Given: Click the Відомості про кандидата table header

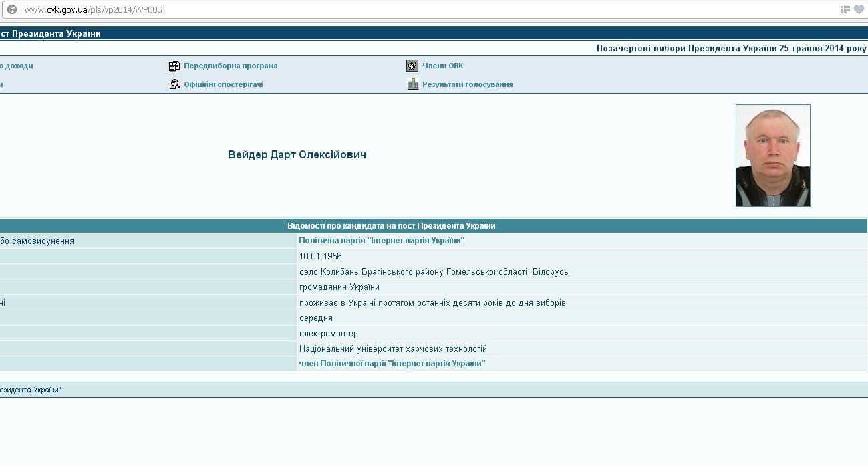Looking at the screenshot, I should 391,226.
